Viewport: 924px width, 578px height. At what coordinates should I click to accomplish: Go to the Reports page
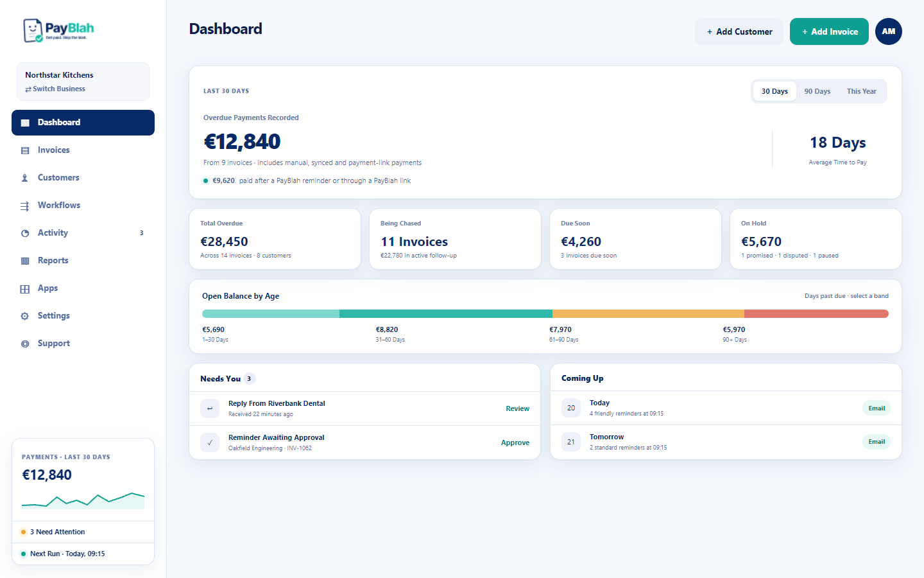point(83,261)
